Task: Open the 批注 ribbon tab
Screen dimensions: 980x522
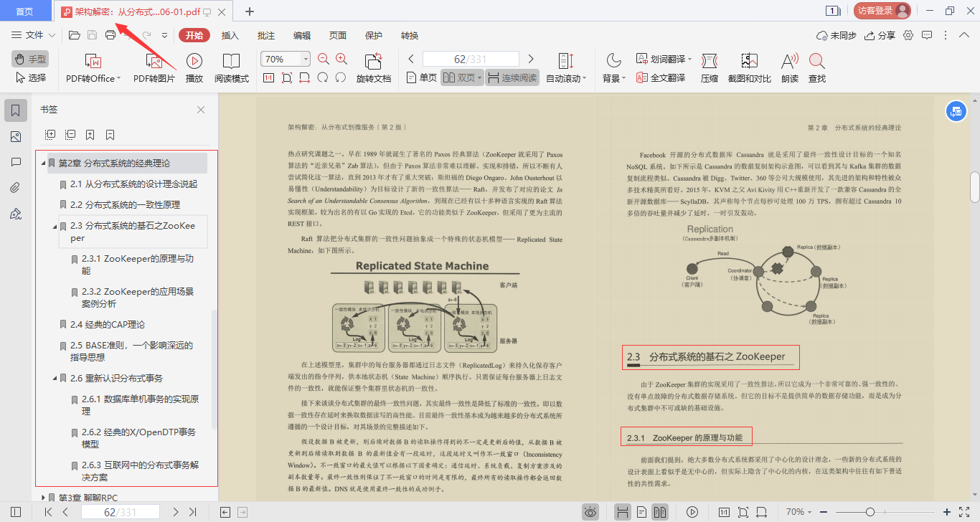Action: click(x=266, y=35)
